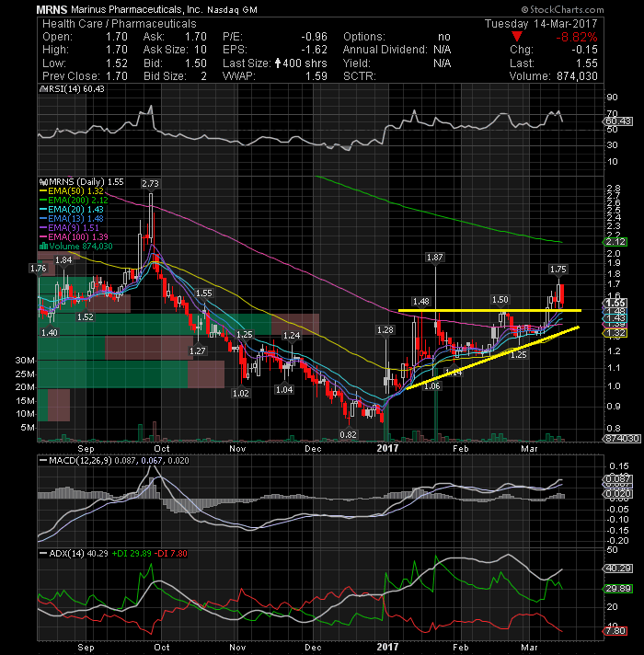Click the EMA(100) 1.39 legend entry
644x655 pixels.
(x=74, y=236)
